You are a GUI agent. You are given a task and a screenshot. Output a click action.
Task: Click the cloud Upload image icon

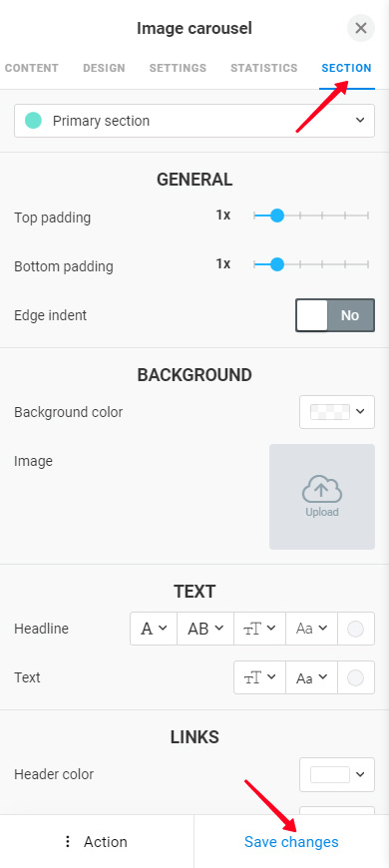322,490
